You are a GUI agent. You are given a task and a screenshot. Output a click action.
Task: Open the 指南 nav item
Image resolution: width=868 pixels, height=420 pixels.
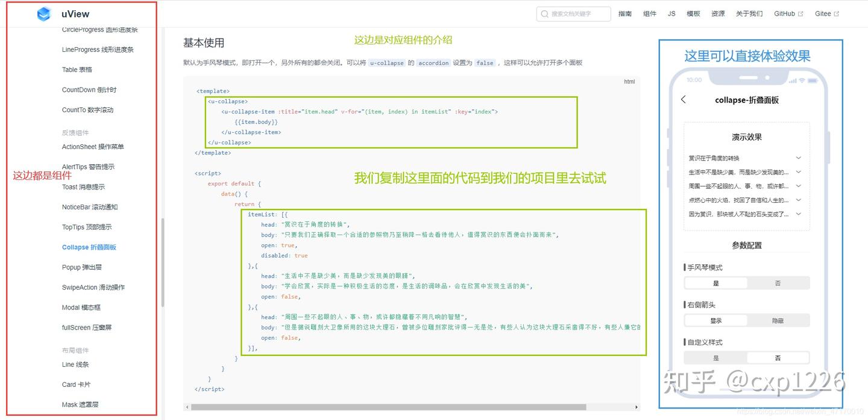tap(625, 14)
